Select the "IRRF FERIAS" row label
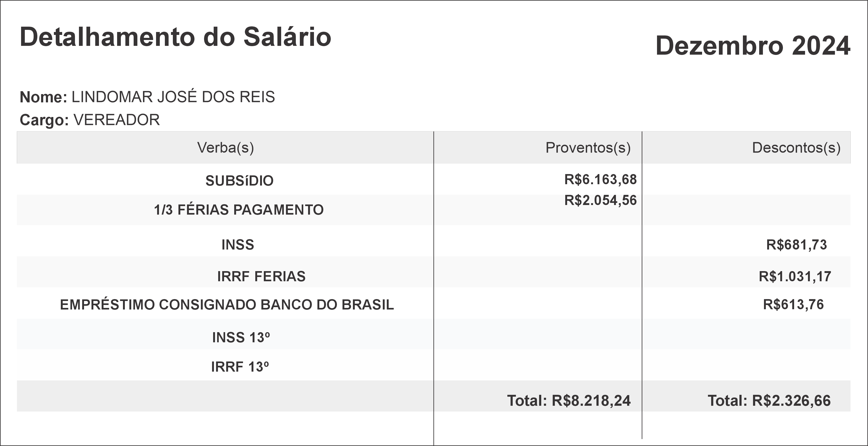 [261, 276]
